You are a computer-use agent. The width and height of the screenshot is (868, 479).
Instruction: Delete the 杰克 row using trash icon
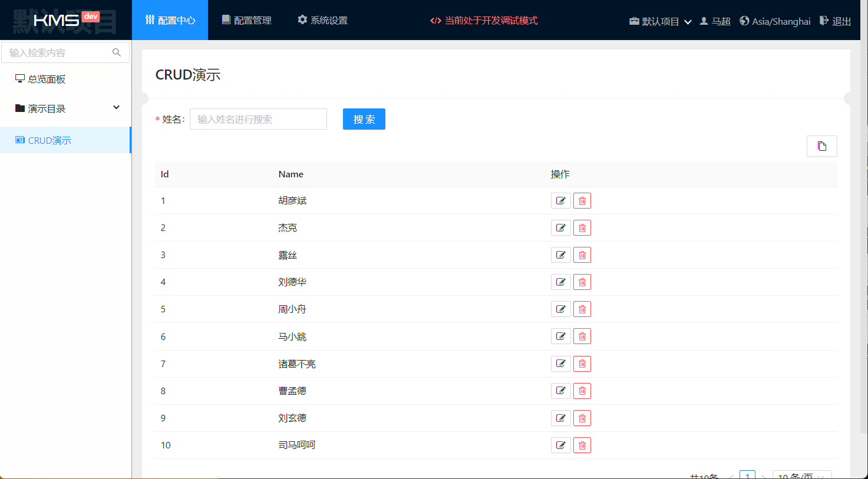[582, 228]
